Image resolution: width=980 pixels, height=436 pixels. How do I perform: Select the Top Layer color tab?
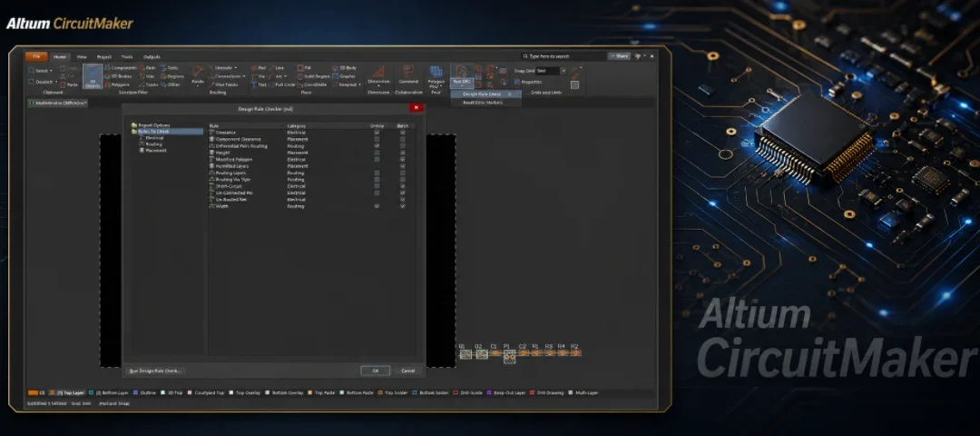(x=67, y=392)
